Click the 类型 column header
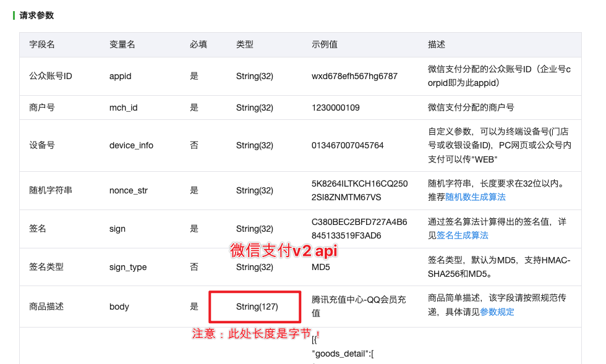 coord(245,44)
